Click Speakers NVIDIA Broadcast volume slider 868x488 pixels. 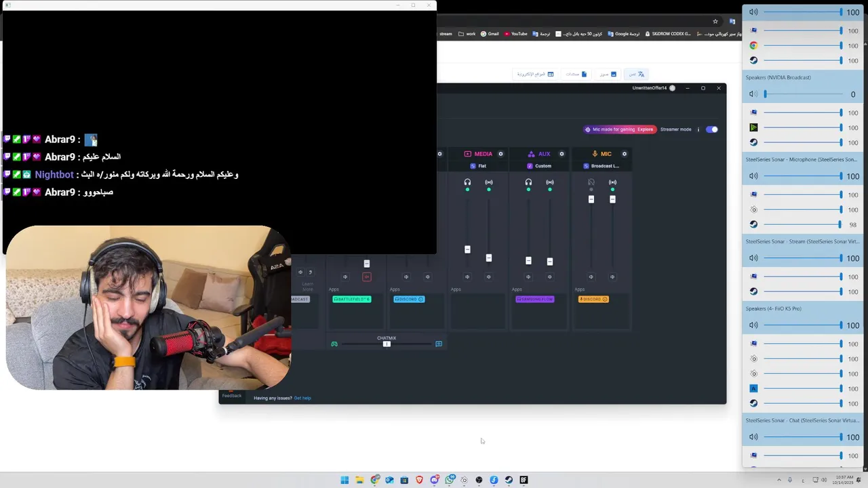tap(803, 94)
